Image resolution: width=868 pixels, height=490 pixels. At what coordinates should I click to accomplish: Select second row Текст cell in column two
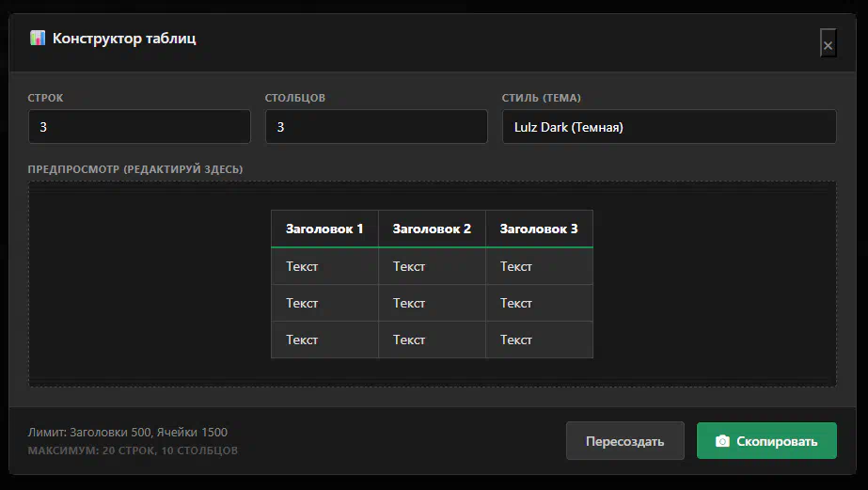coord(432,303)
